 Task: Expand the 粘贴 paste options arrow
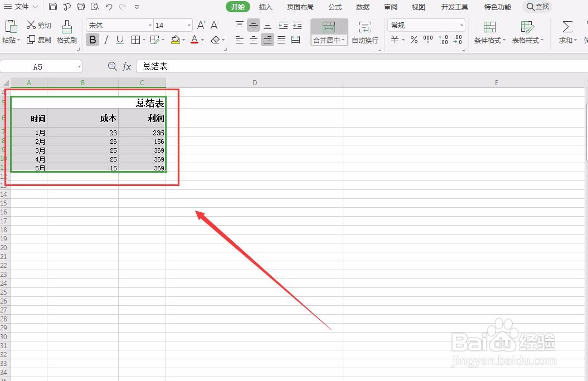(x=18, y=40)
